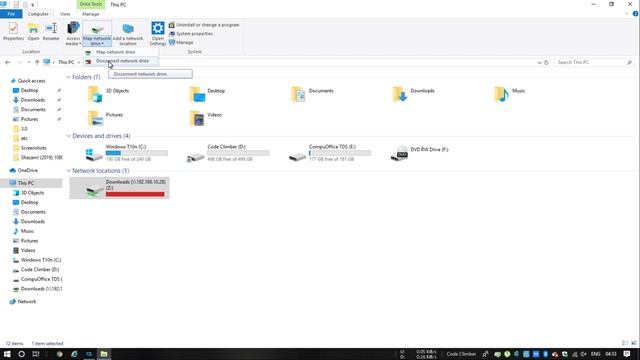Image resolution: width=640 pixels, height=360 pixels.
Task: Open Music under This PC tree
Action: click(27, 231)
